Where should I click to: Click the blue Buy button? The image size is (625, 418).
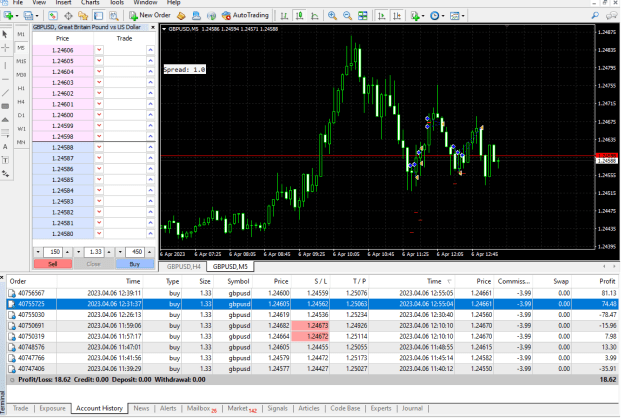pos(135,264)
